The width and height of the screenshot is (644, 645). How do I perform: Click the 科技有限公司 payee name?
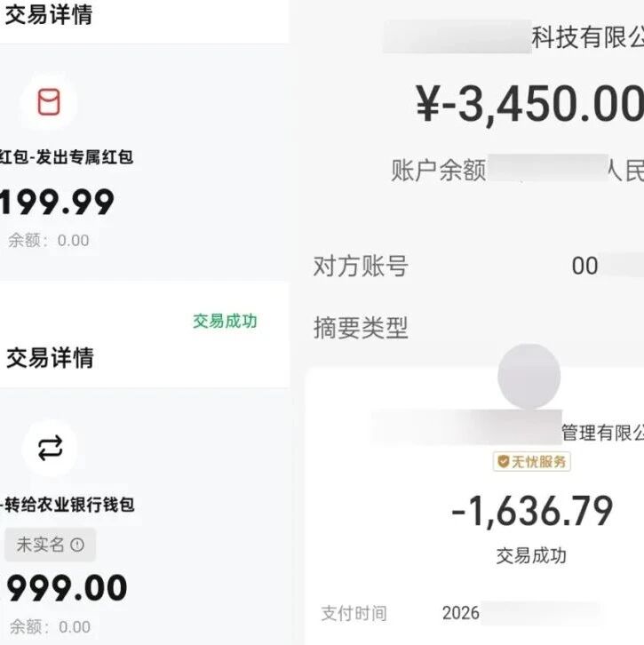click(588, 37)
